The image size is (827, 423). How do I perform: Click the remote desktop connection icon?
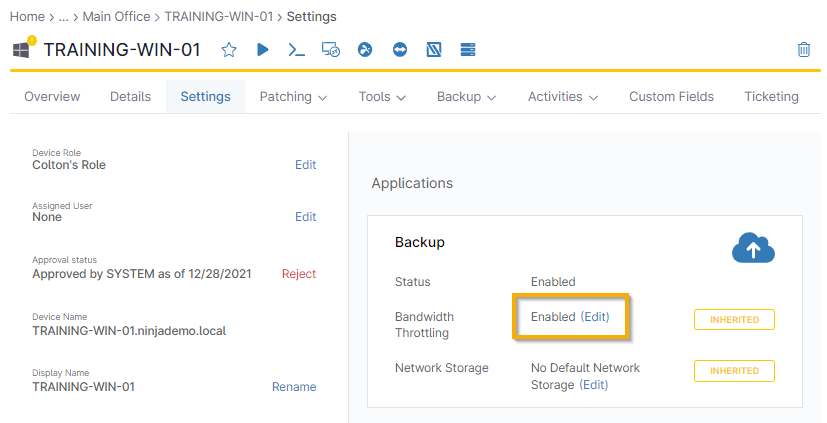point(331,49)
